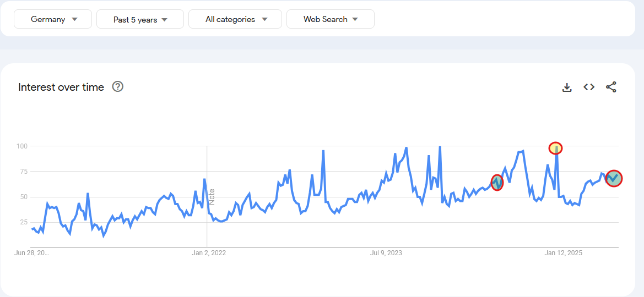Click the Jan 2, 2022 axis label
Screen dimensions: 644x297
point(209,253)
